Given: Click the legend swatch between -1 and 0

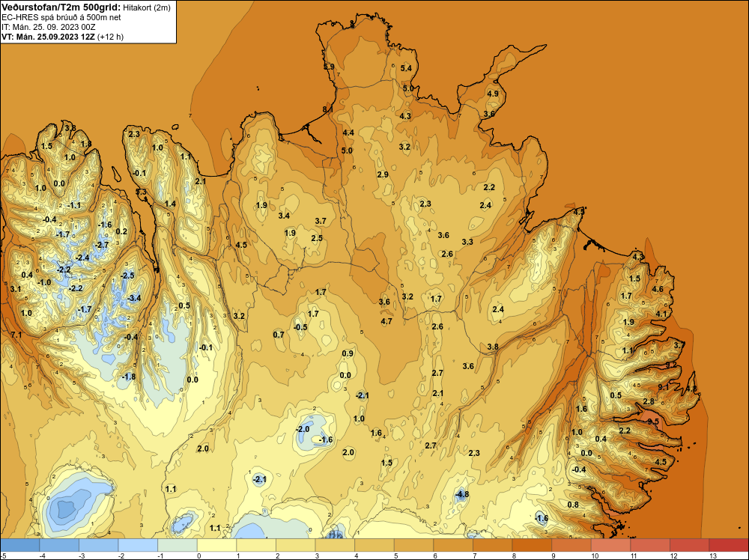Looking at the screenshot, I should click(178, 545).
